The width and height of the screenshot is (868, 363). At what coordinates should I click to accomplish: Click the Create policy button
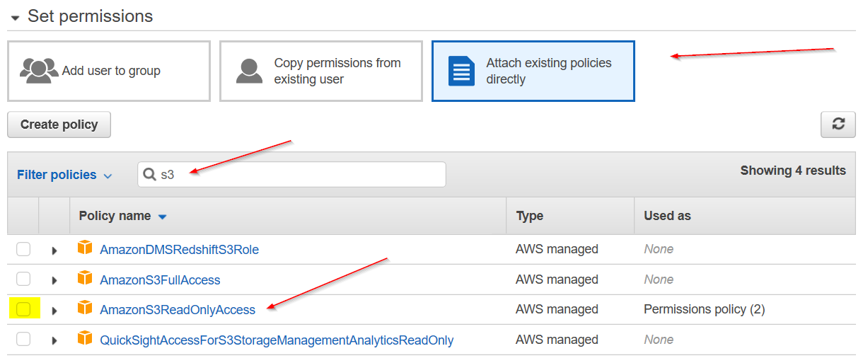59,125
